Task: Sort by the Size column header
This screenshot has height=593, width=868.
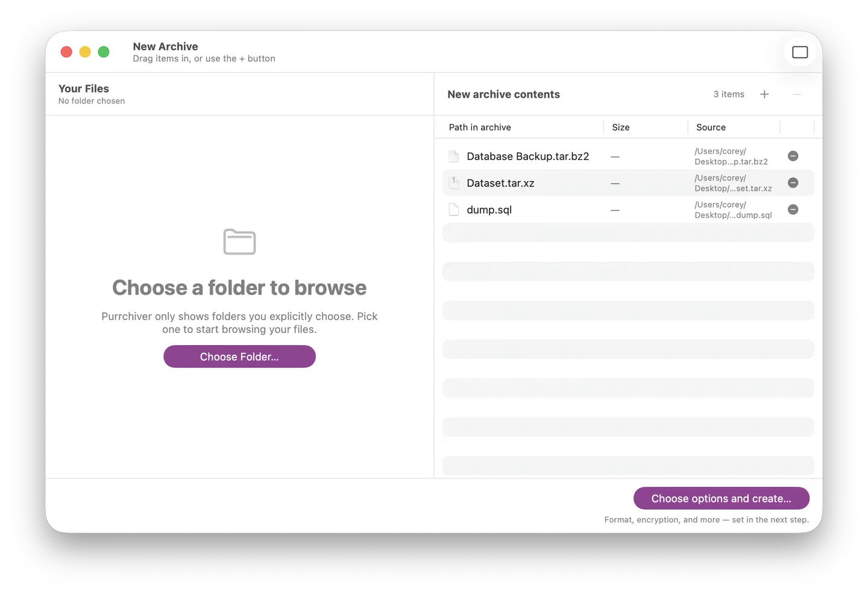Action: point(620,127)
